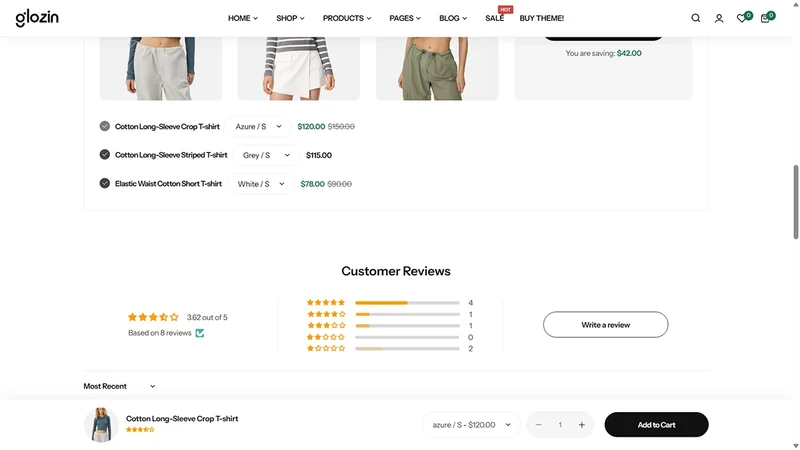Click the Add to Cart button

point(657,424)
